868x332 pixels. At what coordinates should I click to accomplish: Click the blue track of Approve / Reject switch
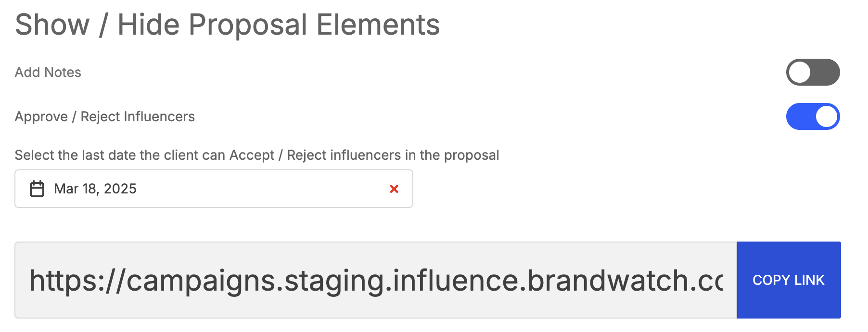click(800, 116)
